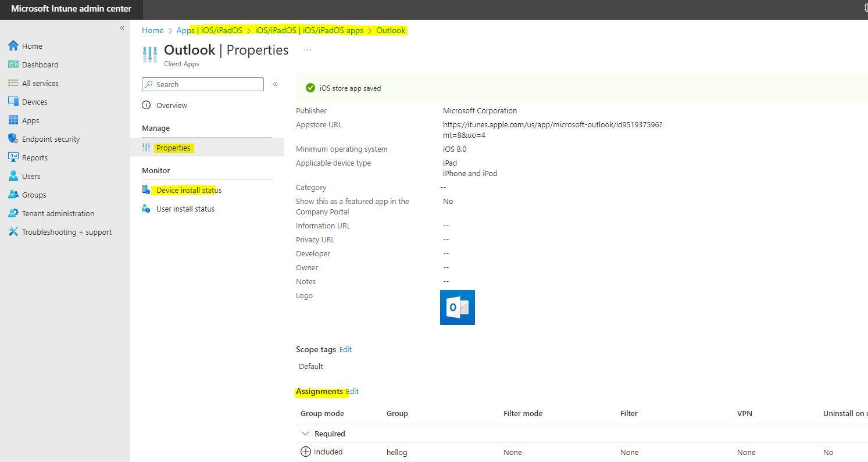Click the green success checkmark icon

(310, 88)
